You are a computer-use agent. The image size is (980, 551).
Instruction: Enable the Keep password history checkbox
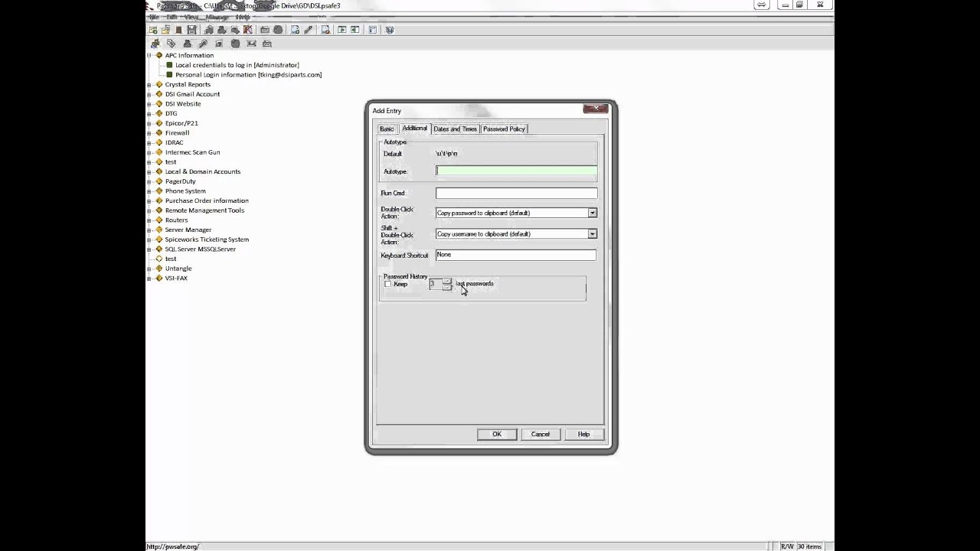coord(387,284)
